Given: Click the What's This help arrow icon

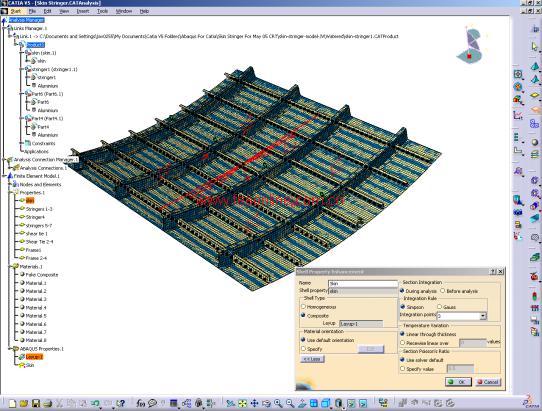Looking at the screenshot, I should coord(120,403).
